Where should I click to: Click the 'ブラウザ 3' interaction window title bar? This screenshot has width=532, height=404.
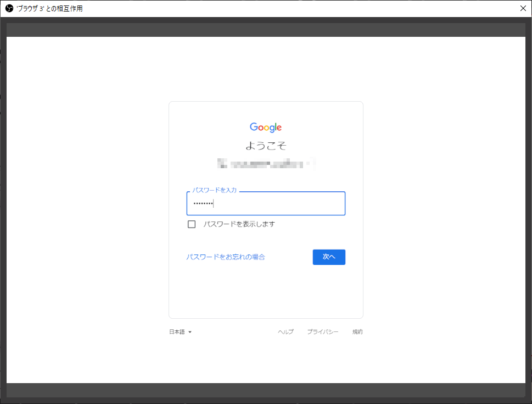[220, 8]
